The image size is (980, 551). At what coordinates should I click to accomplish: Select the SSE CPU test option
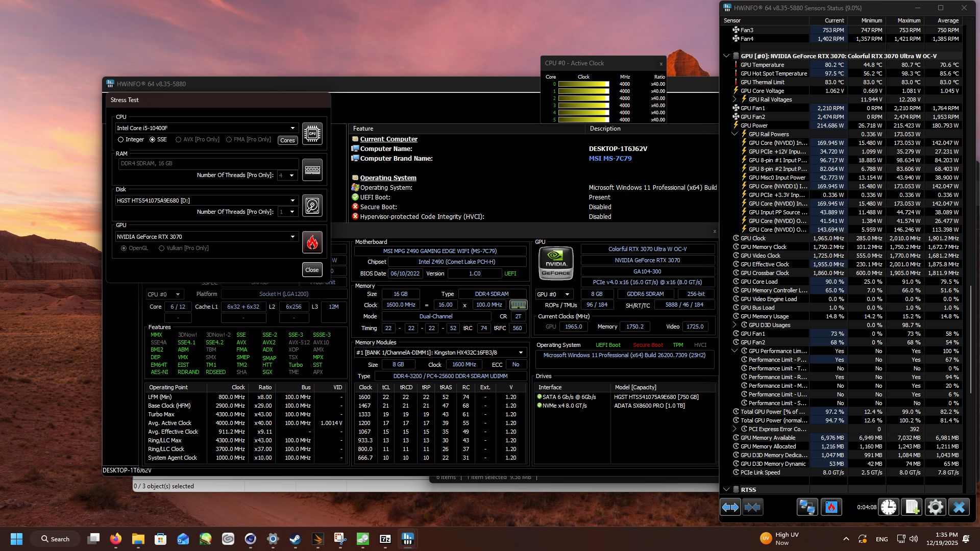click(x=158, y=140)
